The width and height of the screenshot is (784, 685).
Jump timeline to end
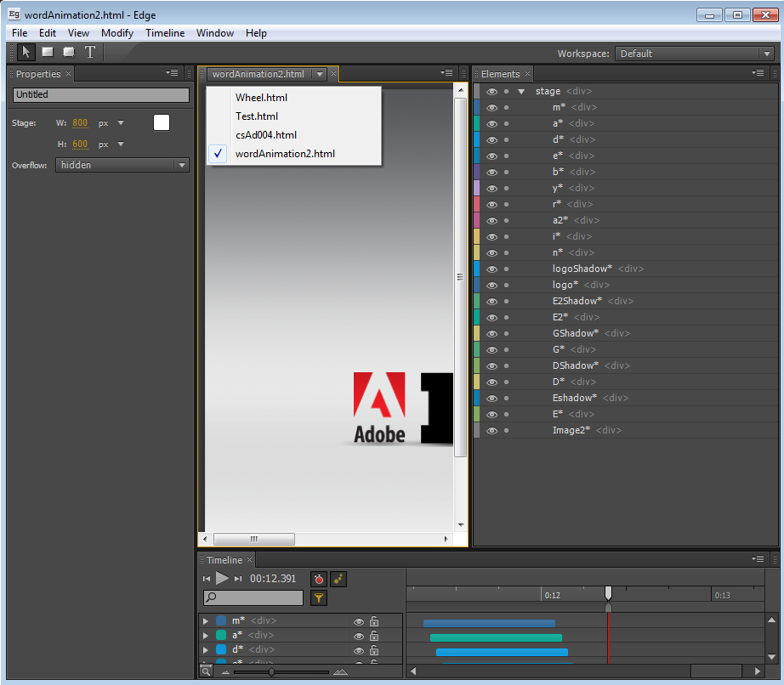coord(238,579)
